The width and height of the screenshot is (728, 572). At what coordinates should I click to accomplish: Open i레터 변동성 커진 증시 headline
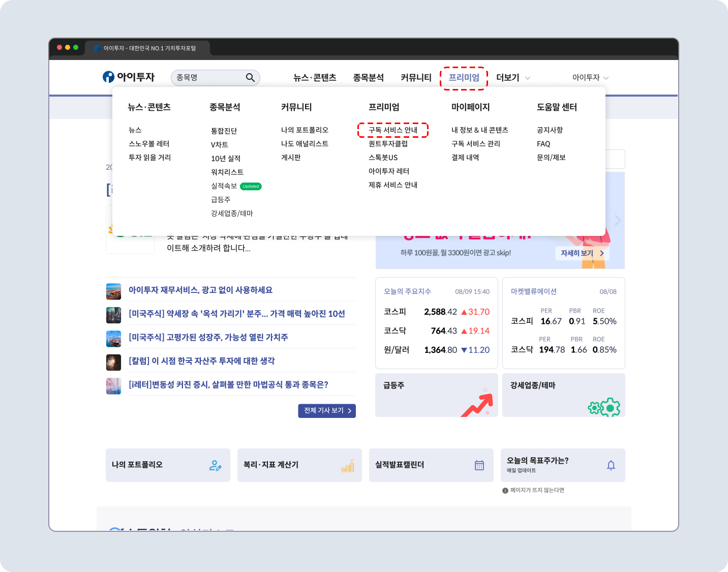(x=228, y=385)
